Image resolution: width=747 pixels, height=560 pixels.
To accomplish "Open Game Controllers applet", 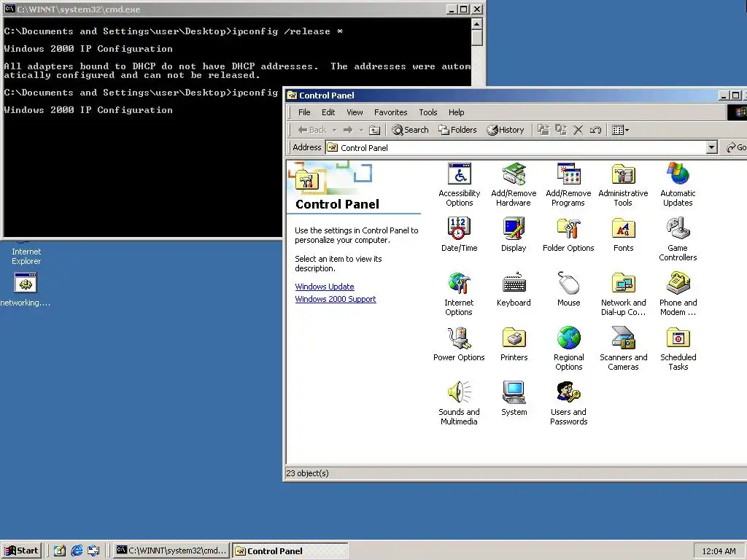I will pos(678,239).
